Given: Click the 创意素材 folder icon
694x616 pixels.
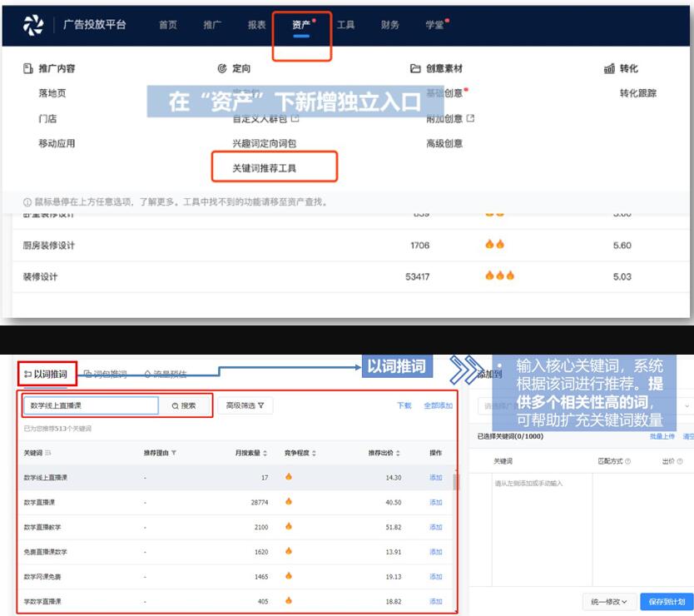Looking at the screenshot, I should 415,68.
